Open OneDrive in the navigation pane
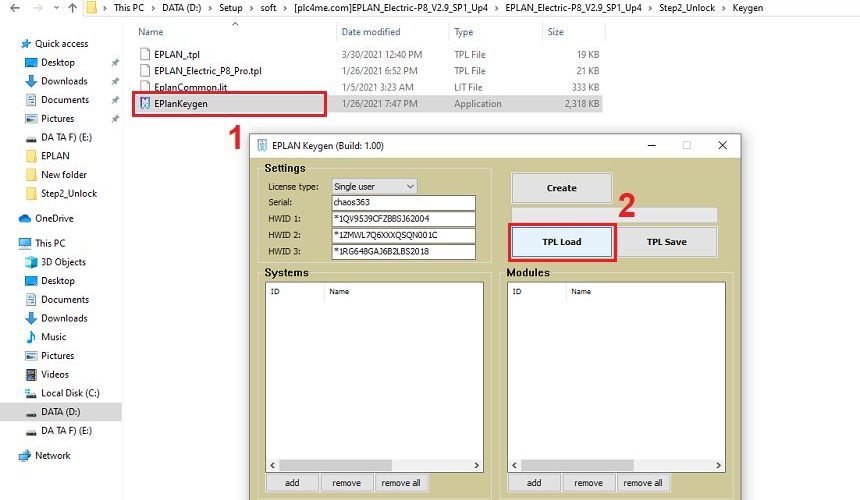 click(54, 218)
